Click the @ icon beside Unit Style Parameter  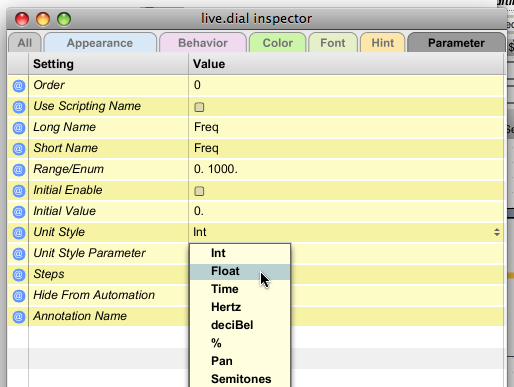pos(19,254)
